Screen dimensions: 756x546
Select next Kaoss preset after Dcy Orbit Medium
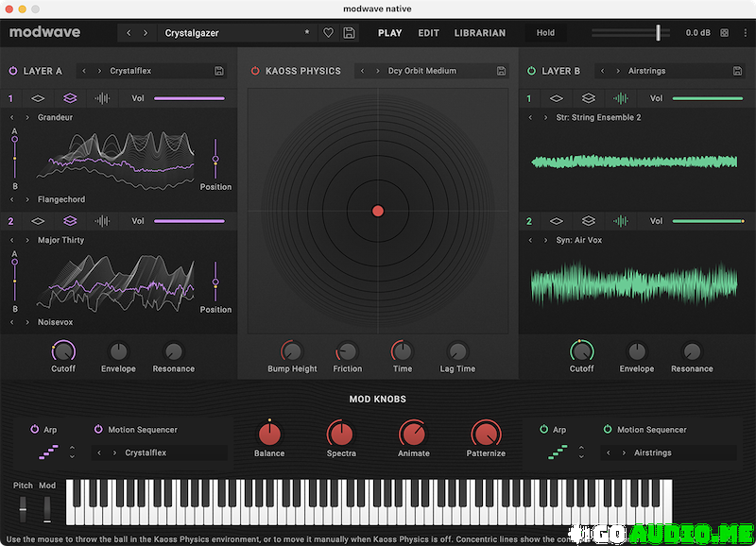pyautogui.click(x=377, y=71)
